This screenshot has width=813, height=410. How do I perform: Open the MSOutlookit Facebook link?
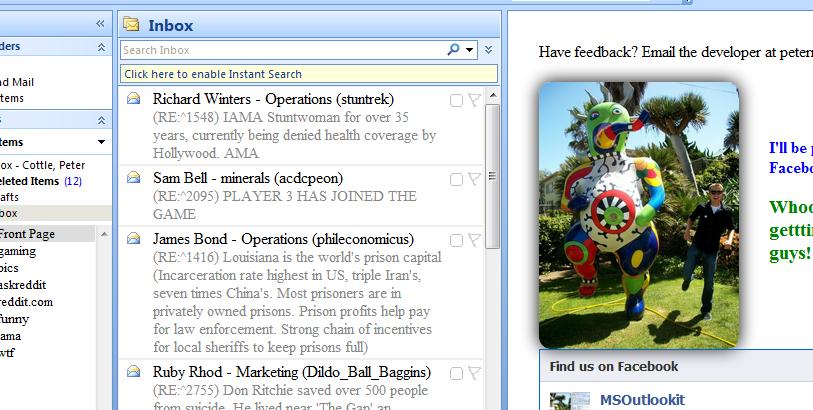tap(642, 399)
